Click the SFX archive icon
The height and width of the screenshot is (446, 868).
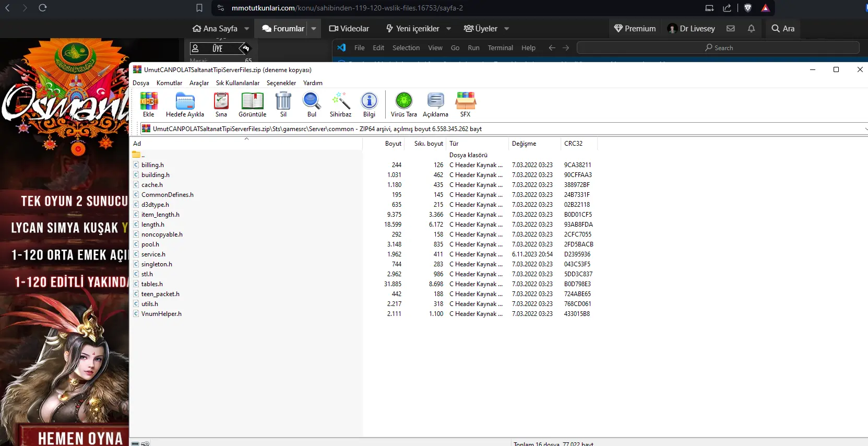pyautogui.click(x=465, y=101)
